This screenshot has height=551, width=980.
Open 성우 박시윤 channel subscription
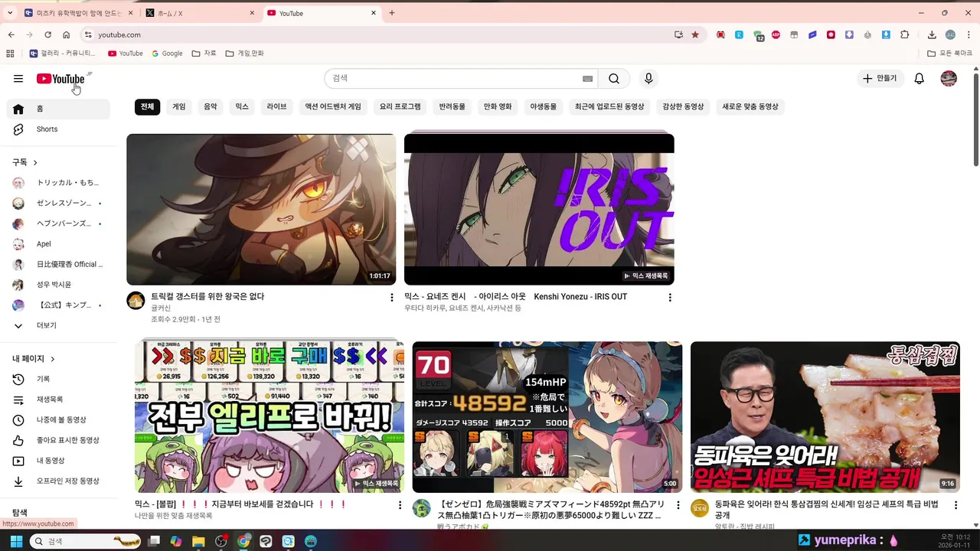point(58,285)
